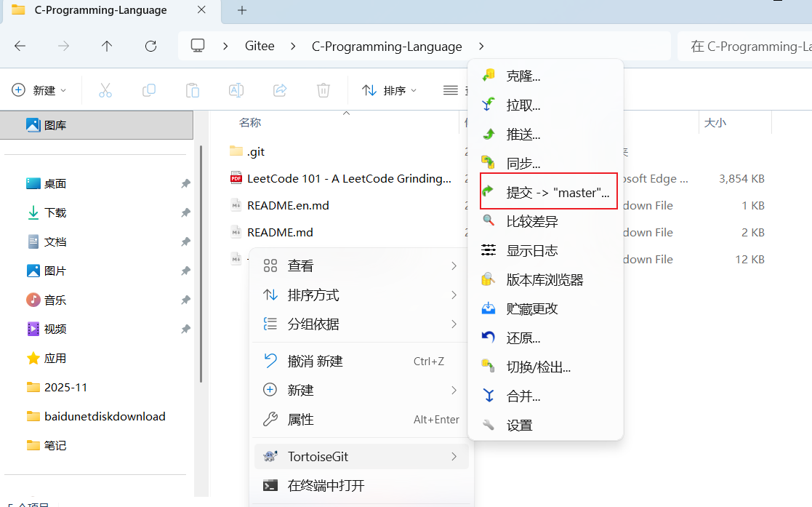Open 图库 (Gallery) in the navigation pane
Viewport: 812px width, 507px height.
pos(97,125)
